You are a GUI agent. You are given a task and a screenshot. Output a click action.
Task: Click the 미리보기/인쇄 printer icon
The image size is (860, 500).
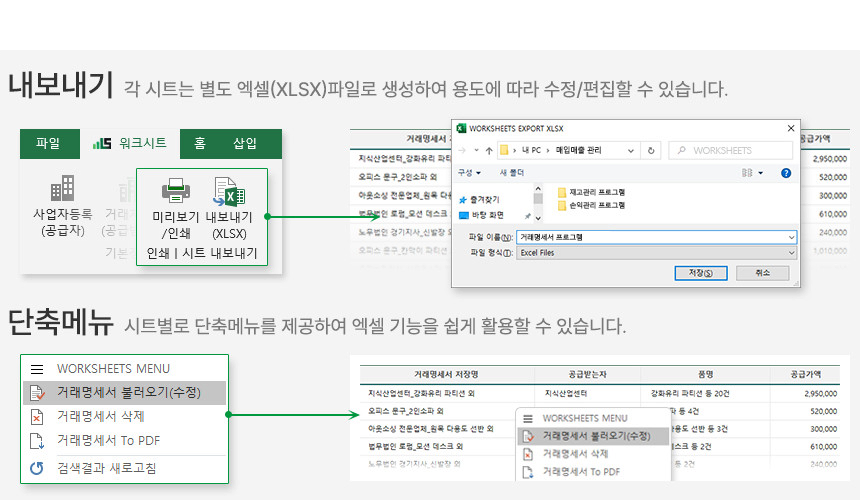click(176, 190)
